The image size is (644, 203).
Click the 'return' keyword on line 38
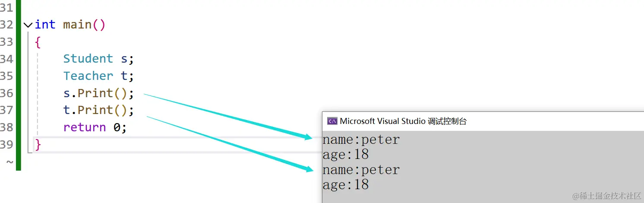point(85,127)
